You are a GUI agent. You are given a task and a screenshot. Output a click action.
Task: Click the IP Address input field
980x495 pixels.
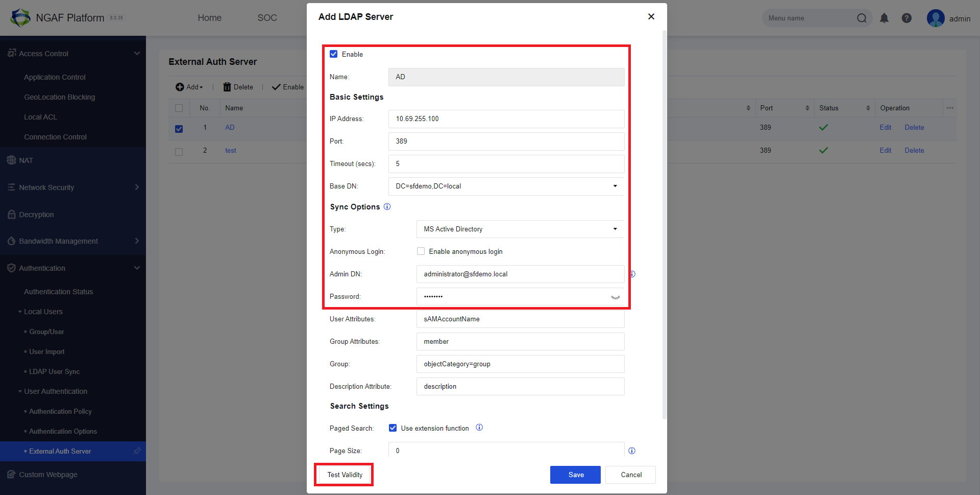point(506,119)
